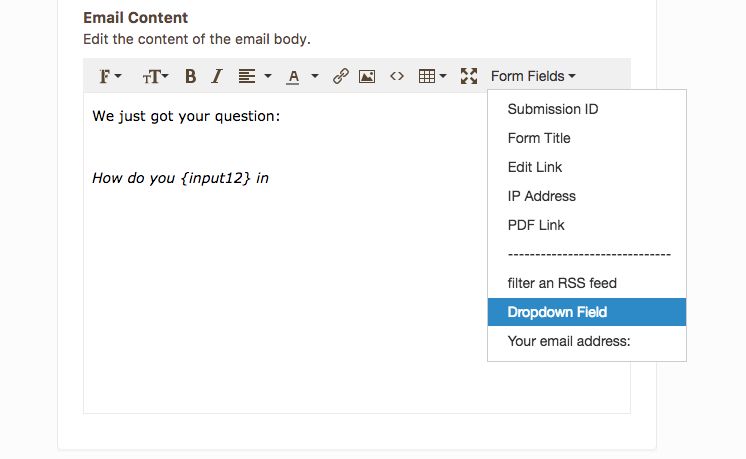The image size is (746, 459).
Task: Open the font size dropdown
Action: click(155, 76)
